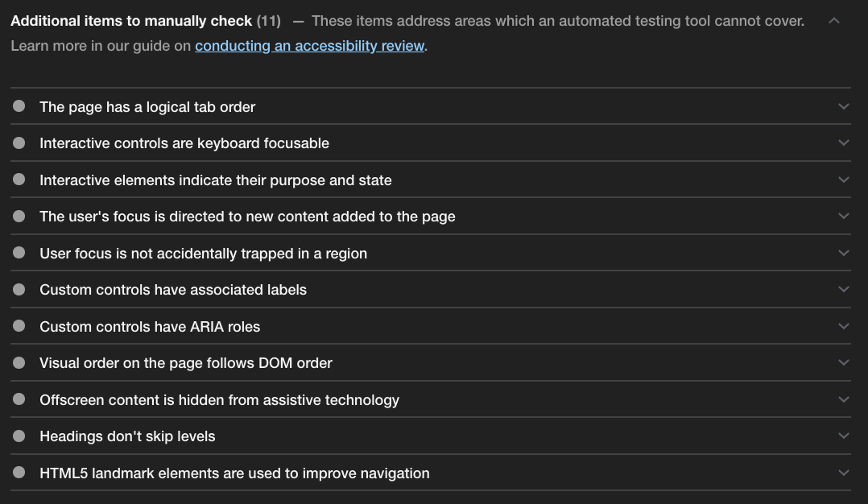Expand Custom controls have ARIA roles chevron
Image resolution: width=868 pixels, height=504 pixels.
(x=844, y=326)
